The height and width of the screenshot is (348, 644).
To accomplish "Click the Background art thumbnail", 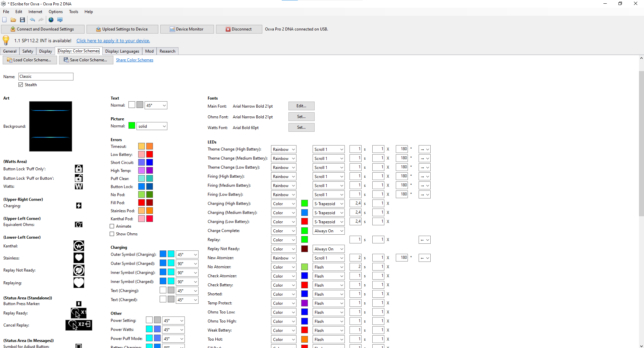I will click(51, 126).
